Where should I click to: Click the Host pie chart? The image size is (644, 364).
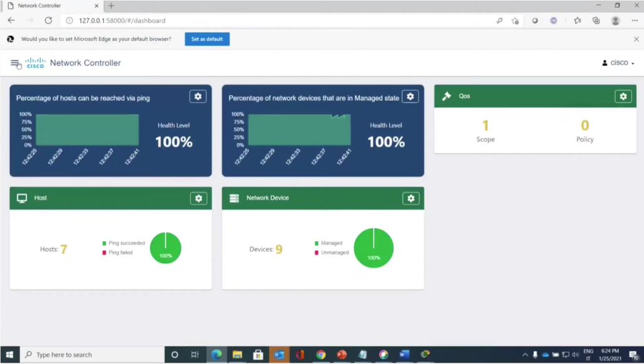[165, 248]
